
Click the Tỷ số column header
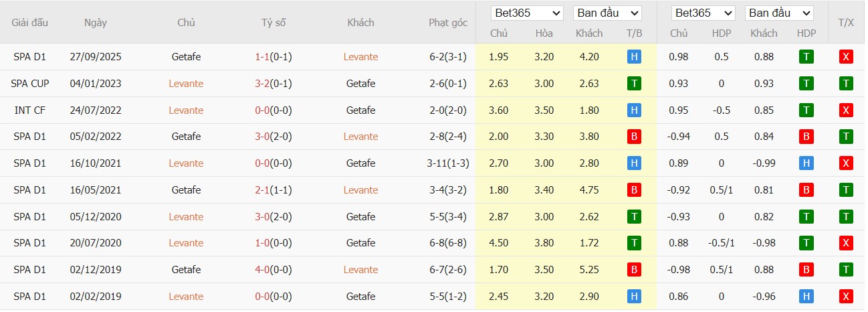click(274, 22)
